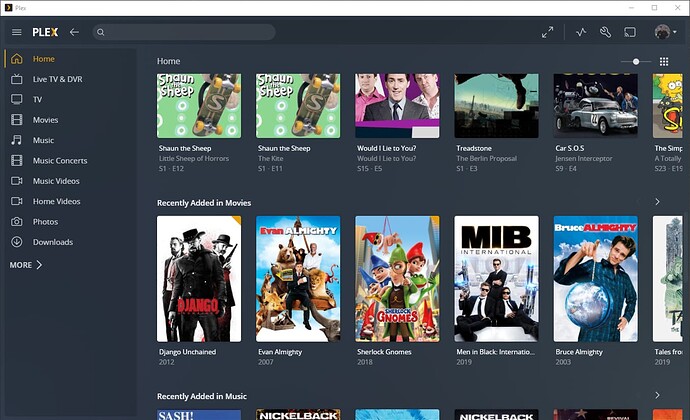Click Bruce Almighty title text
Viewport: 690px width, 420px height.
click(579, 352)
